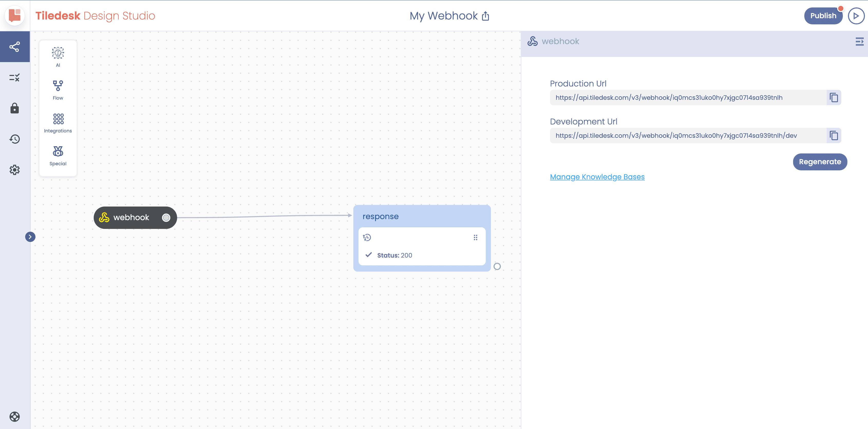The image size is (868, 429).
Task: Click the Tiledesk logo icon
Action: [15, 15]
